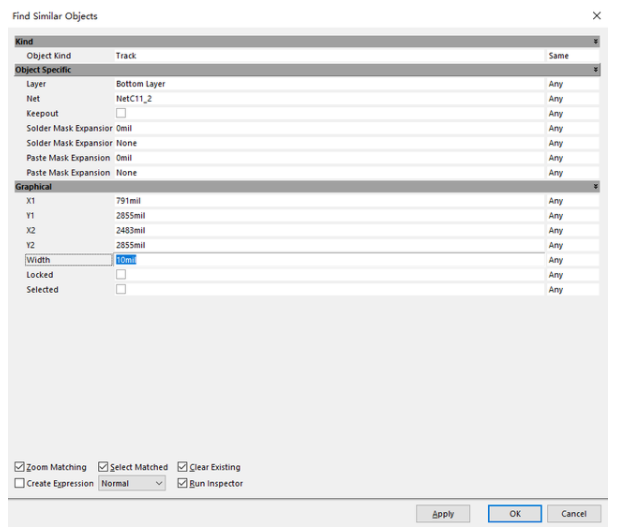Viewport: 618px width, 530px height.
Task: Toggle the Selected checkbox
Action: (x=121, y=289)
